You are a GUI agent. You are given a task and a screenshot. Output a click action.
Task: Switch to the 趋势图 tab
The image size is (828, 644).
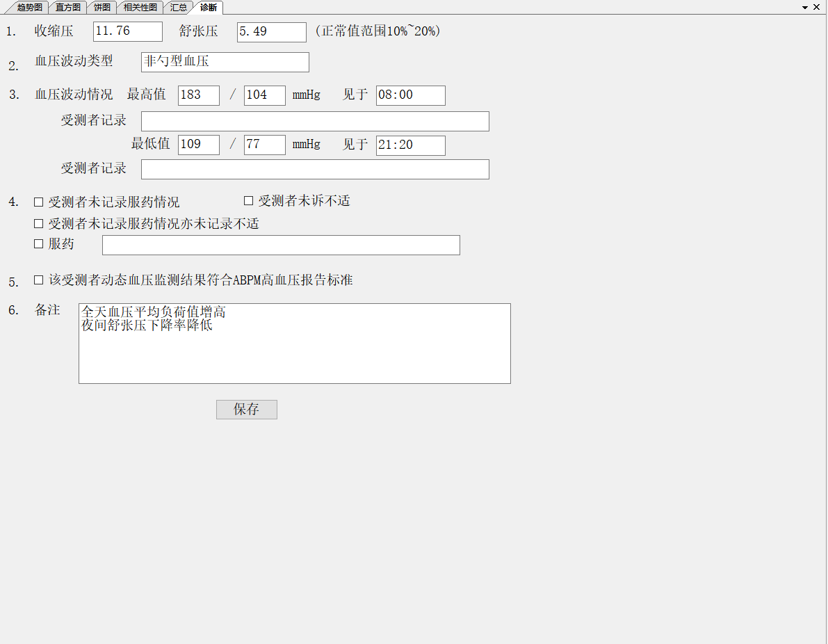29,8
